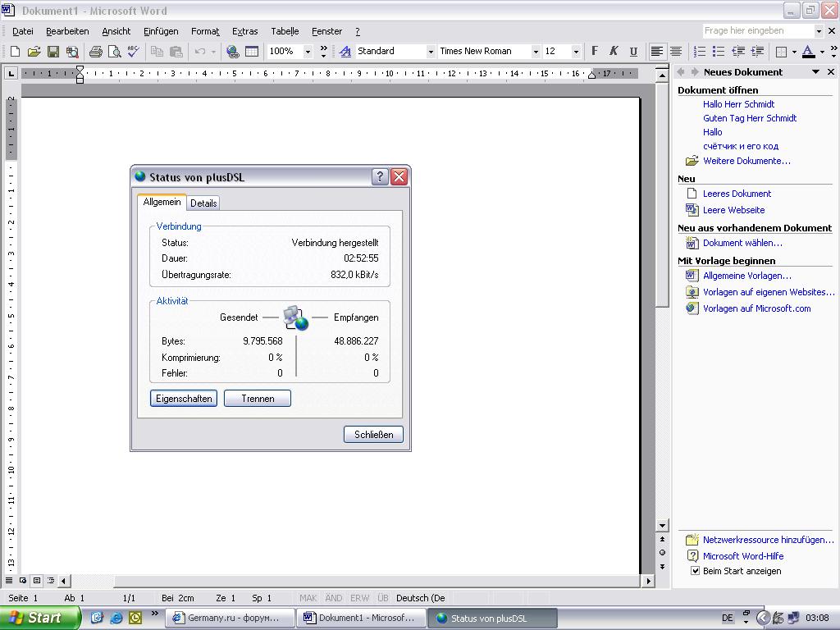Open the Bearbeiten menu

(67, 31)
